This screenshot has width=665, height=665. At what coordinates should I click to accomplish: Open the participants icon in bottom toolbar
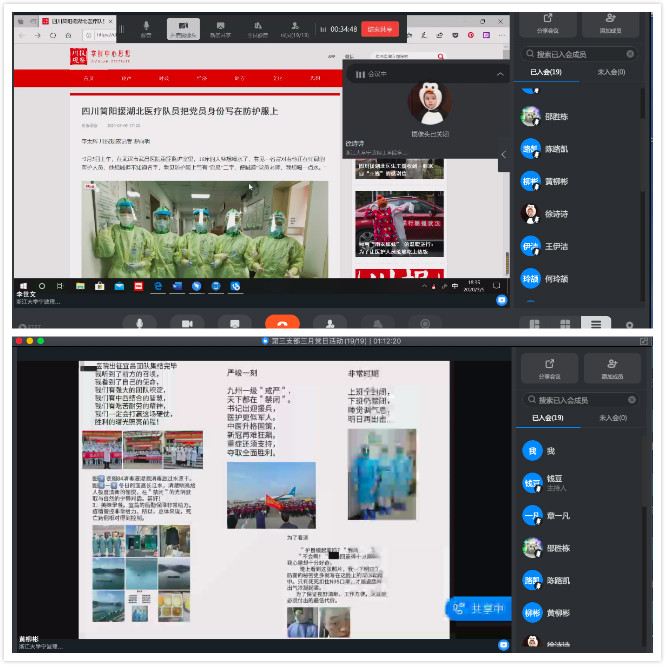point(329,323)
